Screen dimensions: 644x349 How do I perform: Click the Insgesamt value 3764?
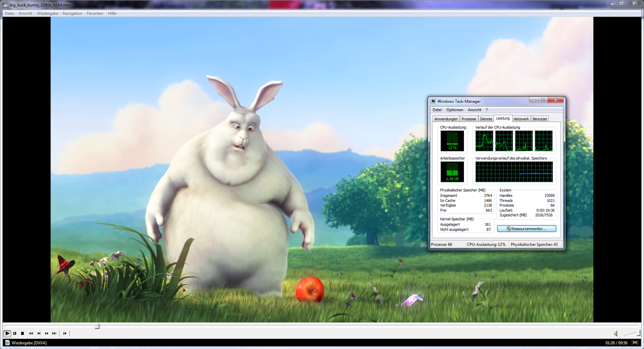488,195
